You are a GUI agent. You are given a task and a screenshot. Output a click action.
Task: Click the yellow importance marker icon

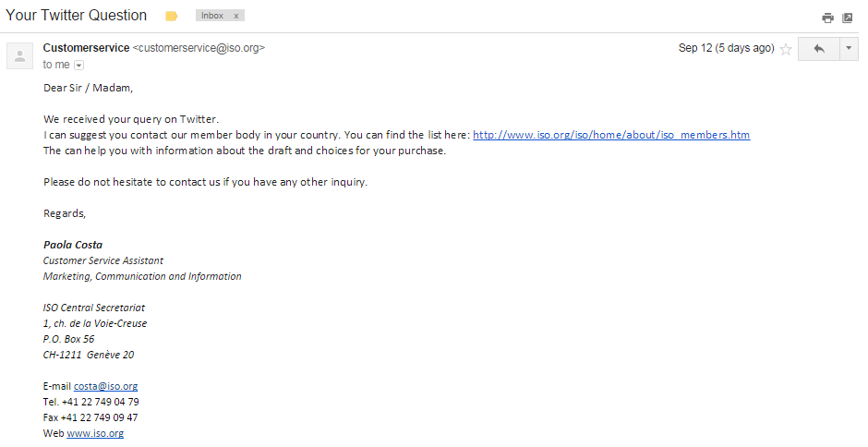point(172,17)
